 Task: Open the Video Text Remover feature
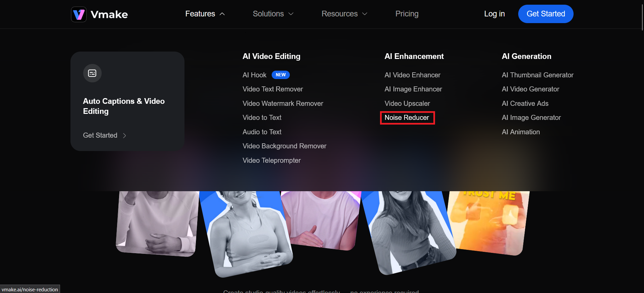272,89
